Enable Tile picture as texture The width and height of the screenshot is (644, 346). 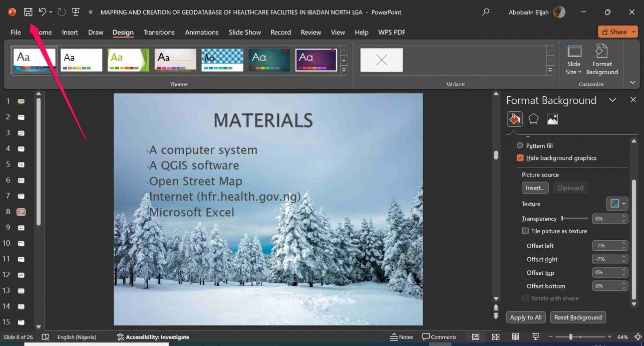[525, 231]
